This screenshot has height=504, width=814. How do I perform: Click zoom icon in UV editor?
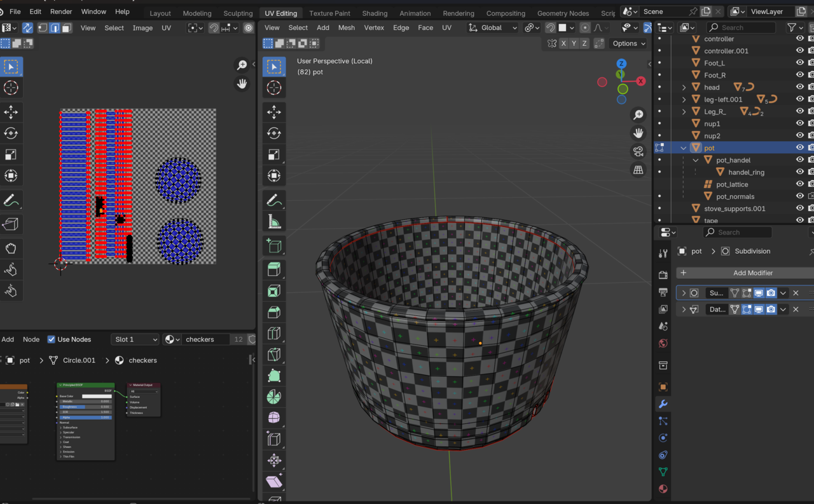pyautogui.click(x=242, y=65)
